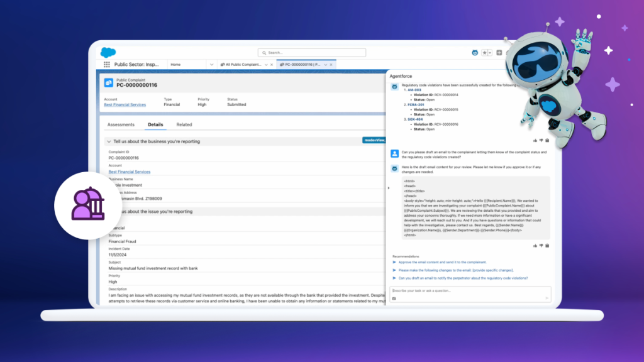
Task: Open the Home tab dropdown chevron
Action: pos(211,65)
